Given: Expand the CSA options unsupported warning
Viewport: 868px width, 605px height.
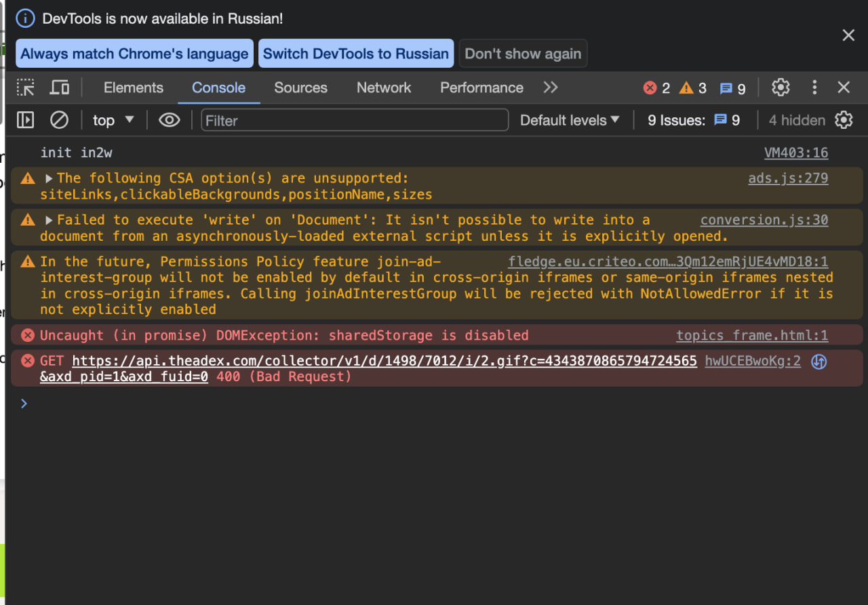Looking at the screenshot, I should click(x=49, y=178).
